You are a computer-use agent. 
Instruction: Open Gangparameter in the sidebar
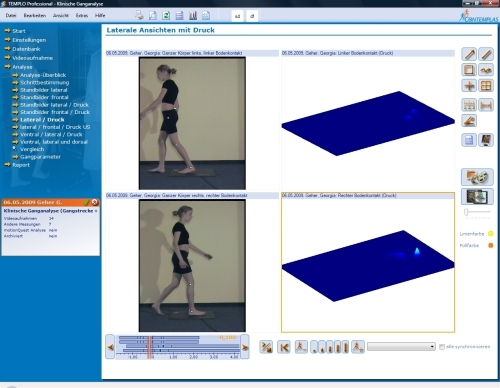click(40, 157)
